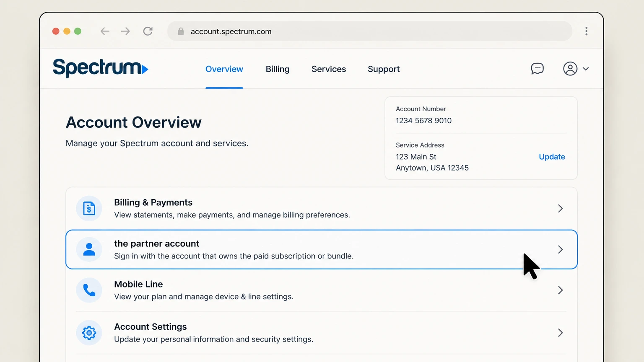This screenshot has height=362, width=644.
Task: Open Account Settings row chevron
Action: (x=561, y=333)
